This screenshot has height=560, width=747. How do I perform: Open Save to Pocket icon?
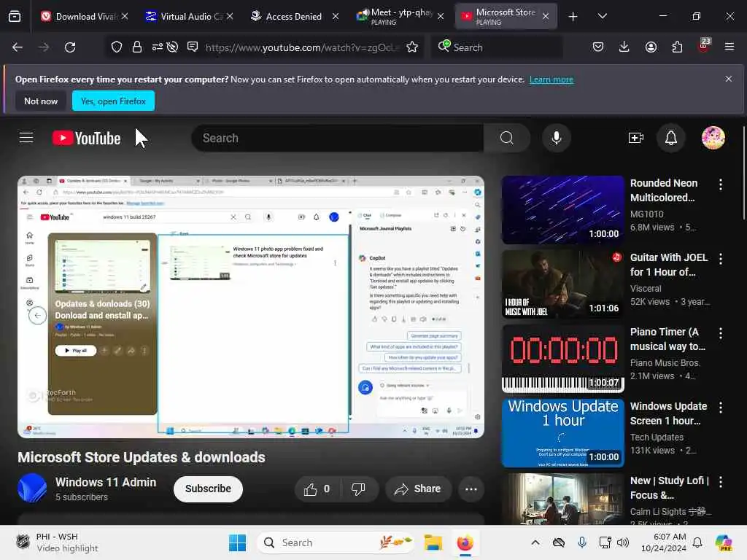point(598,47)
